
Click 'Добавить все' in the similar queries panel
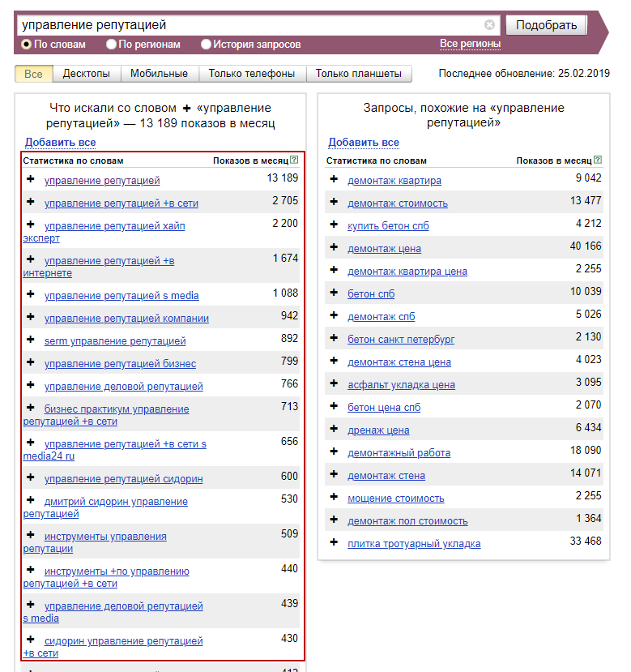(x=364, y=143)
